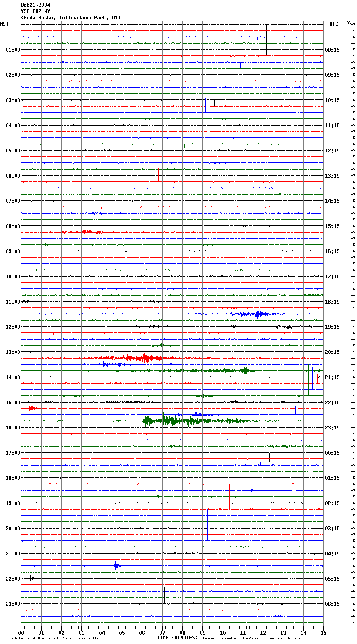The width and height of the screenshot is (357, 644).
Task: Select the 05:00 MST time label
Action: pyautogui.click(x=13, y=151)
